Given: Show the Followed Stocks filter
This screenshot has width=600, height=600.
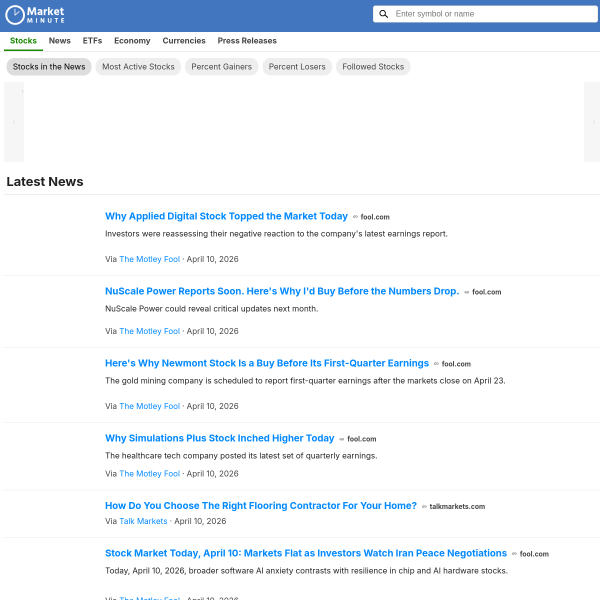Looking at the screenshot, I should 373,67.
